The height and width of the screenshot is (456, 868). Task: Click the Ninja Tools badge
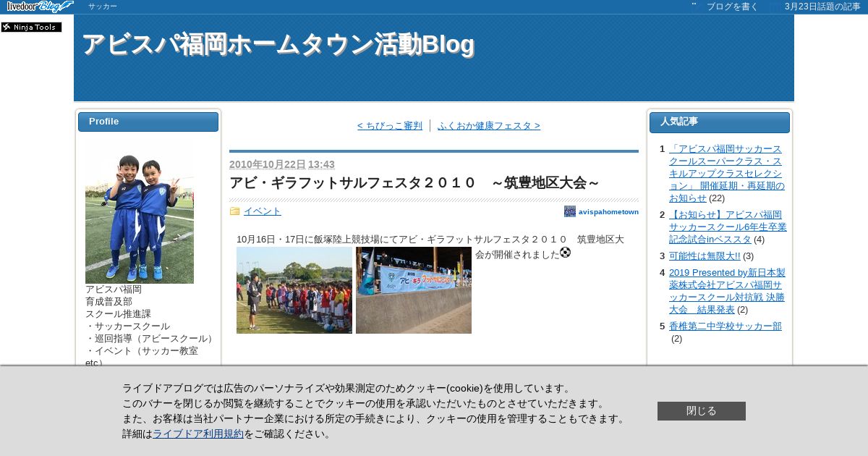tap(31, 28)
